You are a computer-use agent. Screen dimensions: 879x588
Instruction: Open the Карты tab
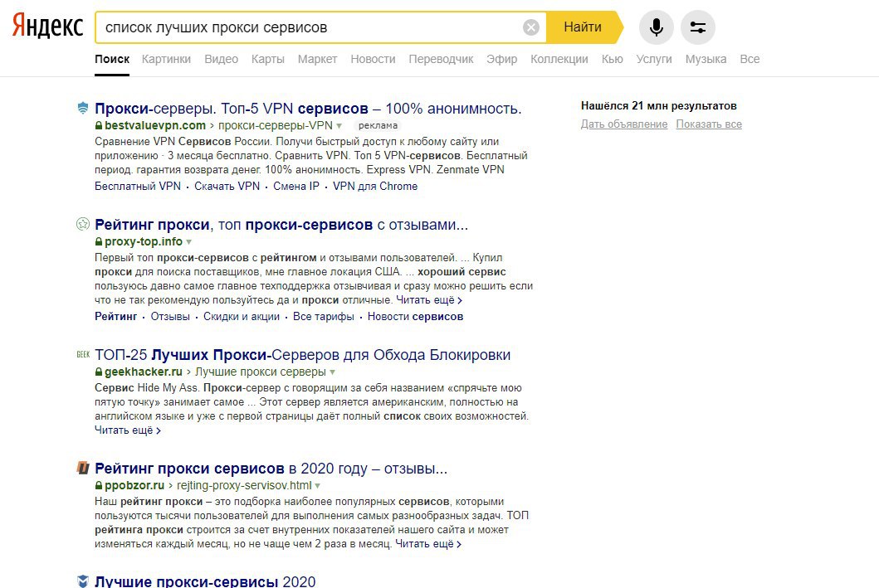point(268,59)
